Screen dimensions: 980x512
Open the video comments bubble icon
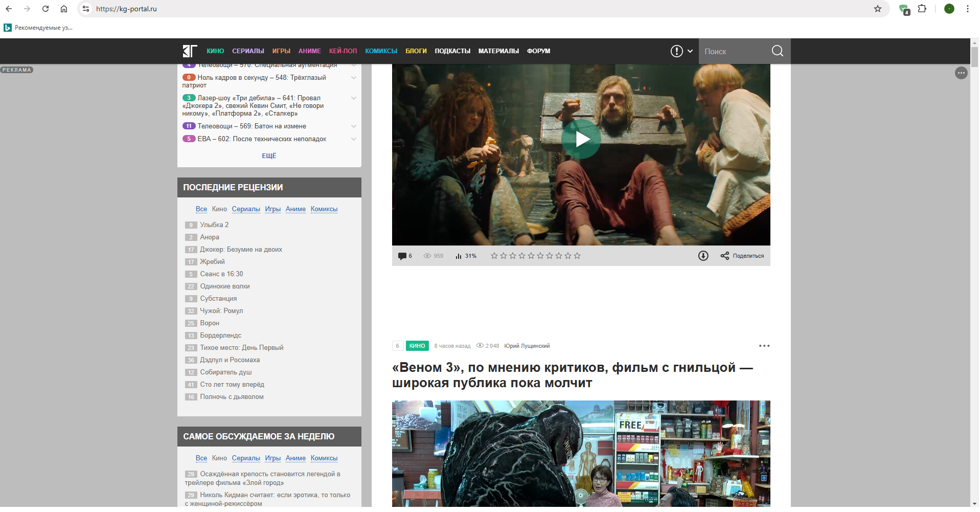[x=402, y=256]
